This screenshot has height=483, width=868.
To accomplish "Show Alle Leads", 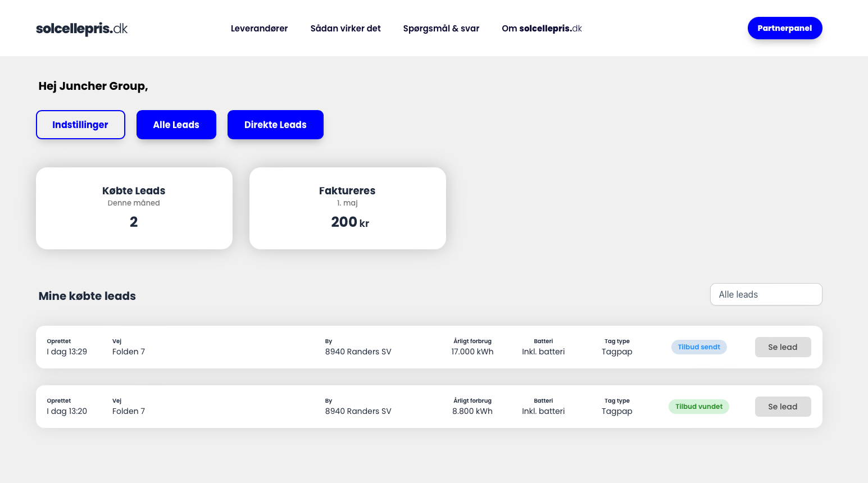I will [x=176, y=125].
